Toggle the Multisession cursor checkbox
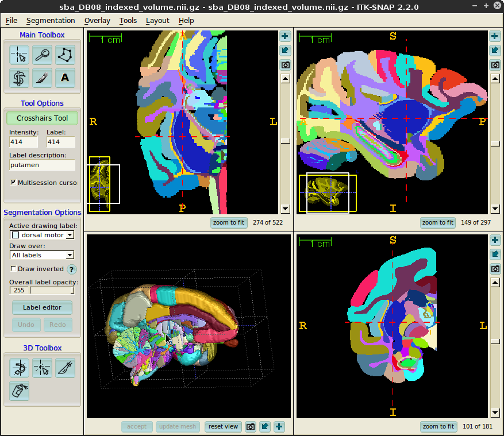 [x=14, y=183]
